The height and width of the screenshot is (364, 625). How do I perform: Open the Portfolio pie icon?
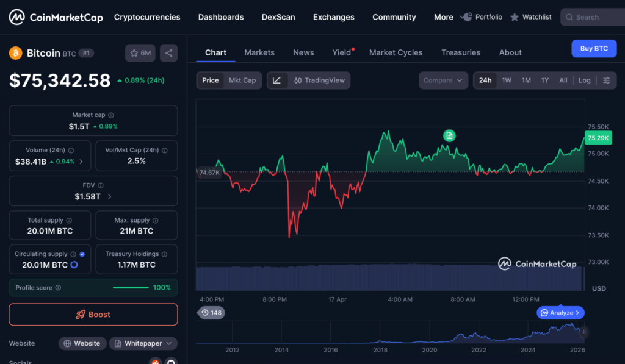point(466,17)
